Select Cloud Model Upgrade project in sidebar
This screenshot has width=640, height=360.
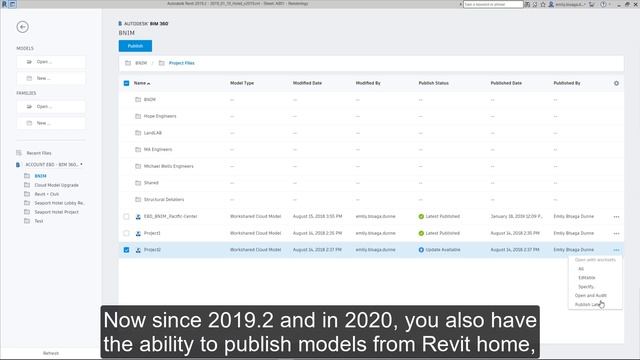point(56,185)
